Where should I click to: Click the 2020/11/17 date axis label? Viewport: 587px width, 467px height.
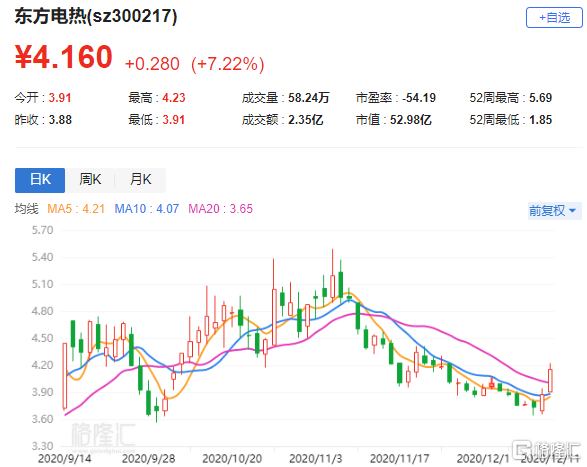point(399,458)
